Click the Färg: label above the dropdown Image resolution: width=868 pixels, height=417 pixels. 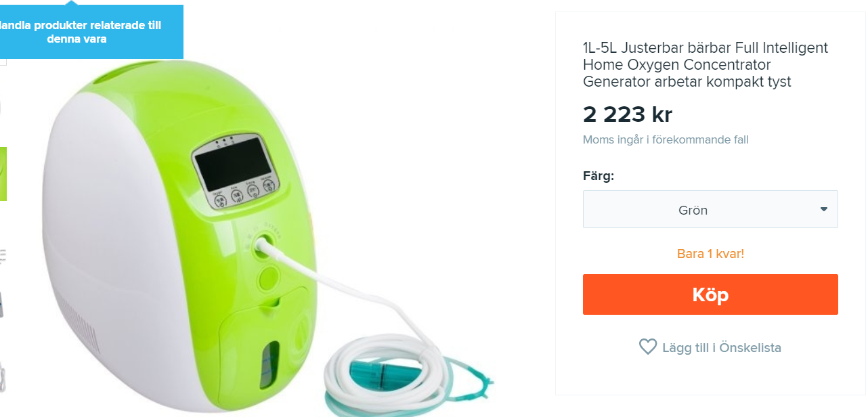click(599, 176)
